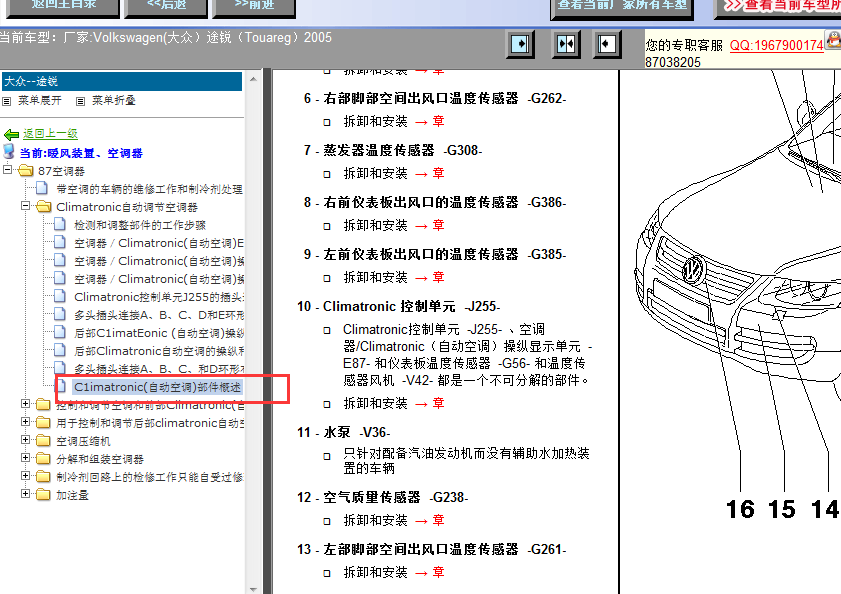Follow the 章 link under G385 sensor
Viewport: 841px width, 594px height.
pos(438,277)
